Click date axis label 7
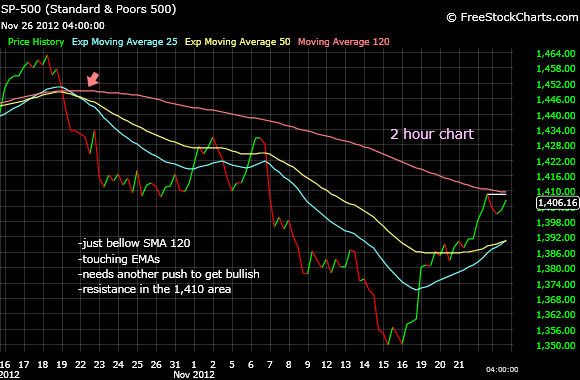The width and height of the screenshot is (580, 380). coord(270,365)
